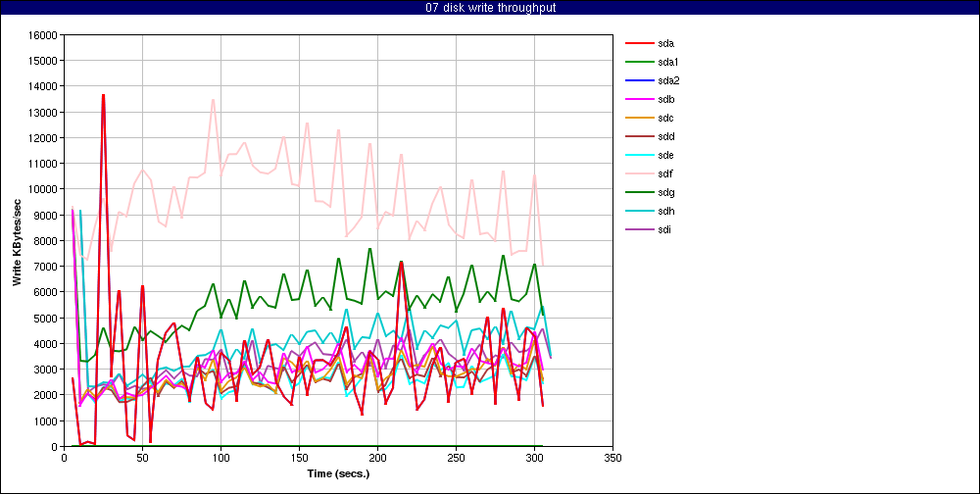Click the '7000' y-axis tick label
980x494 pixels.
pos(46,267)
